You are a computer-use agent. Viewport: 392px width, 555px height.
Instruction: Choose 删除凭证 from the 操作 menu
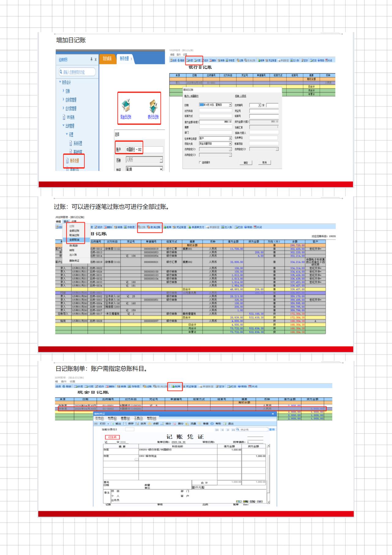pos(74,261)
